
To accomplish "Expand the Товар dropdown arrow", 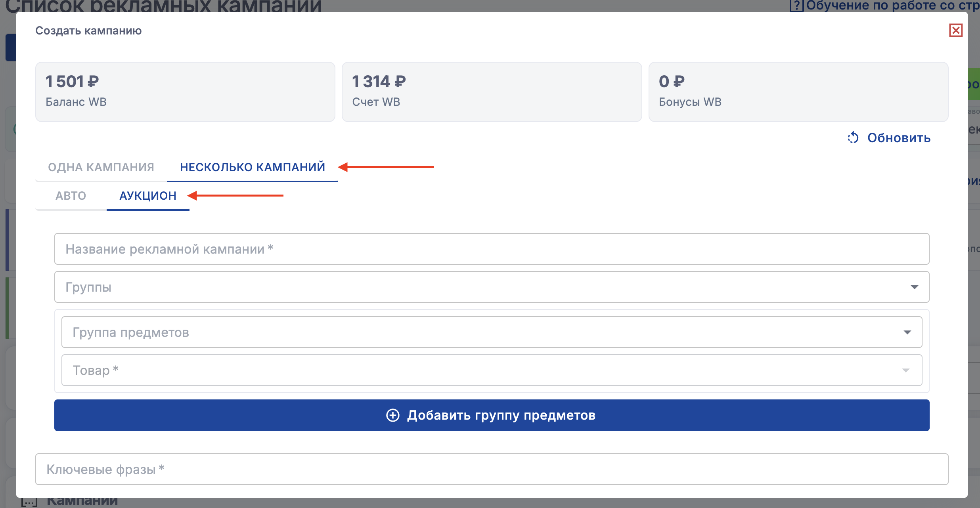I will [x=905, y=370].
